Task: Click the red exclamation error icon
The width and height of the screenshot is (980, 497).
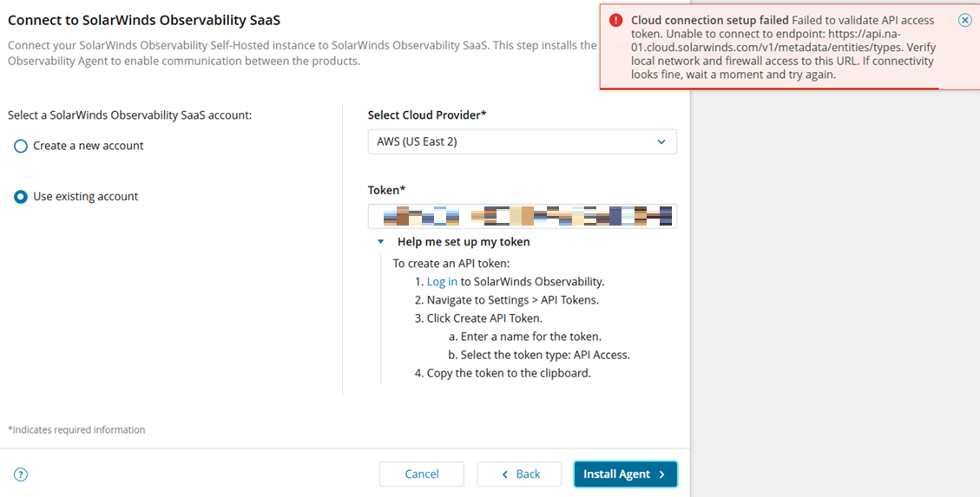Action: tap(615, 21)
